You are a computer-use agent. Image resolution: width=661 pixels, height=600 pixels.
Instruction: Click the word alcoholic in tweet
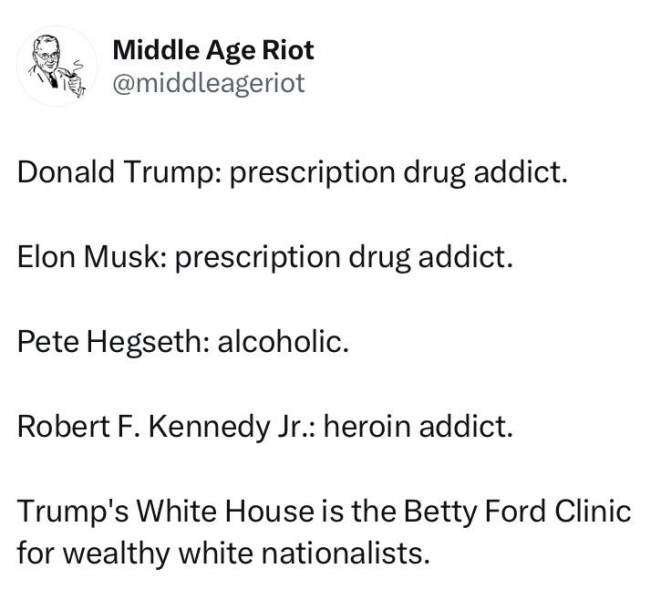[283, 341]
